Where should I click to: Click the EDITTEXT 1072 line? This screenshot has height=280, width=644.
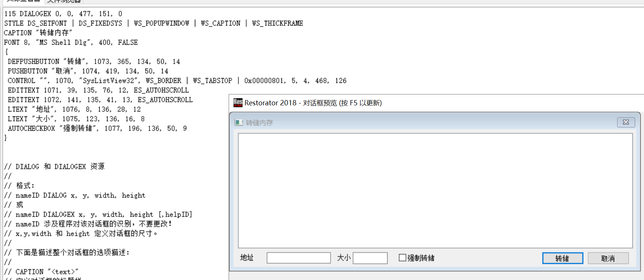click(100, 100)
